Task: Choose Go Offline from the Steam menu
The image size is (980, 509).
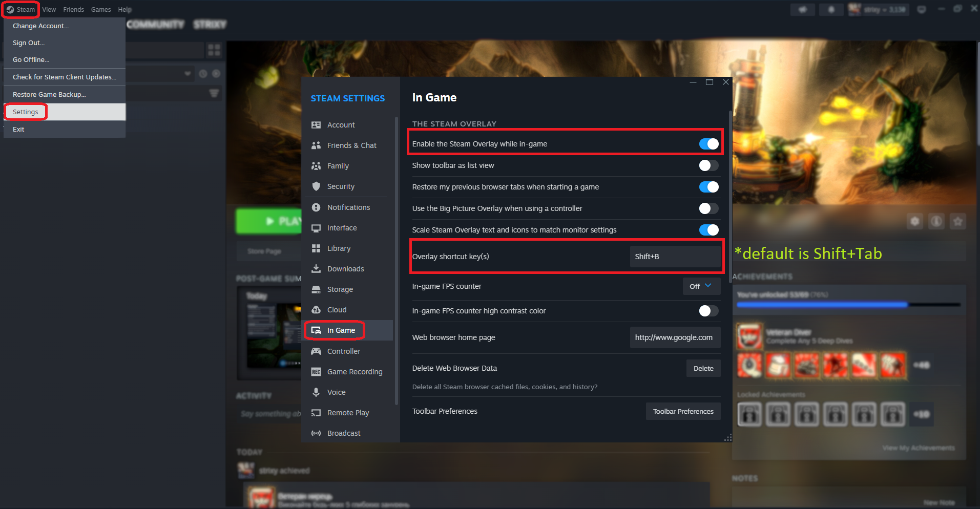Action: tap(65, 60)
